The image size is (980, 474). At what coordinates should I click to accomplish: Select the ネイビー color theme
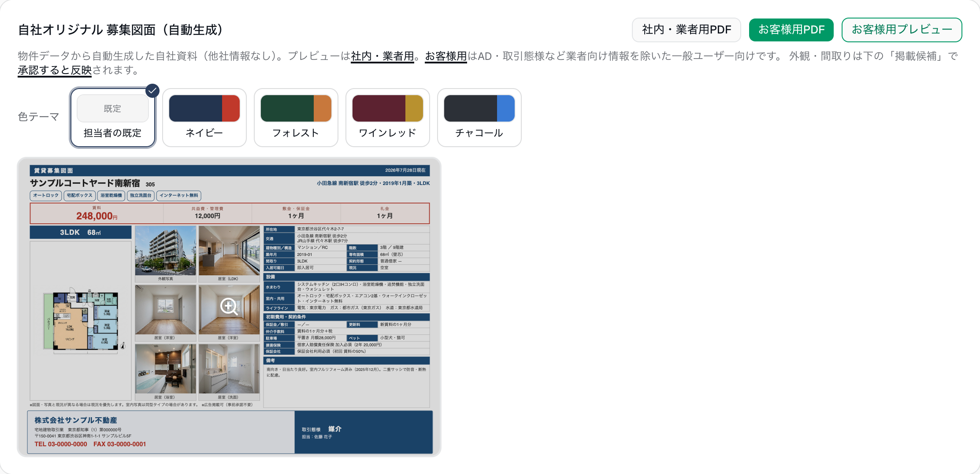204,118
